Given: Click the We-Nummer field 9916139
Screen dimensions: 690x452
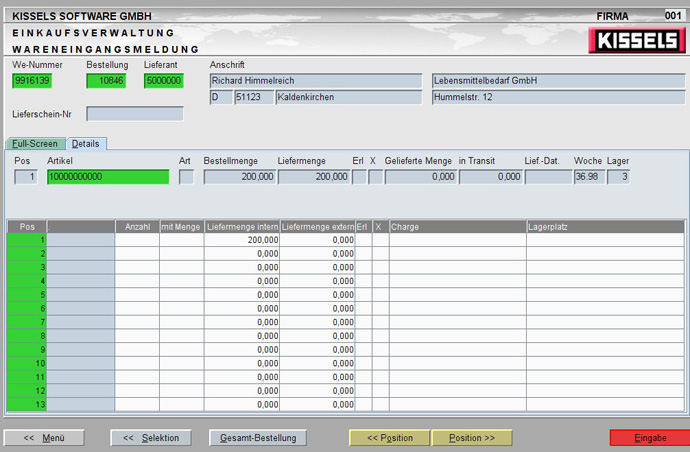Looking at the screenshot, I should [32, 81].
